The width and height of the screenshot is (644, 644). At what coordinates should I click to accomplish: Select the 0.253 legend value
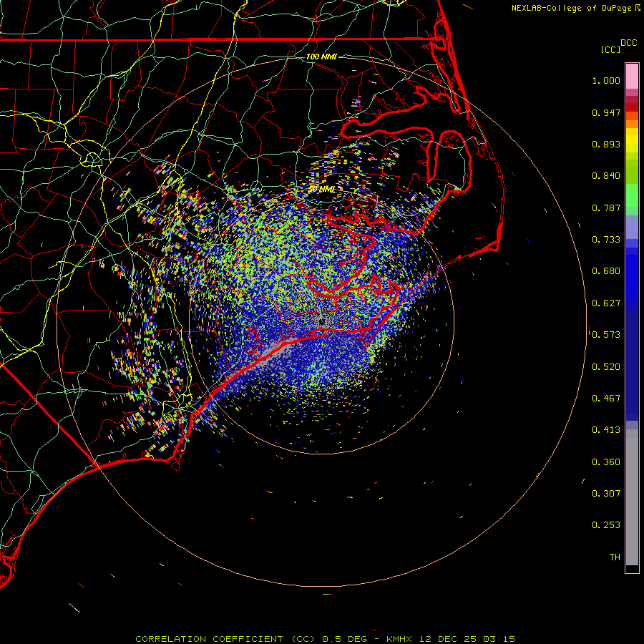[x=606, y=525]
